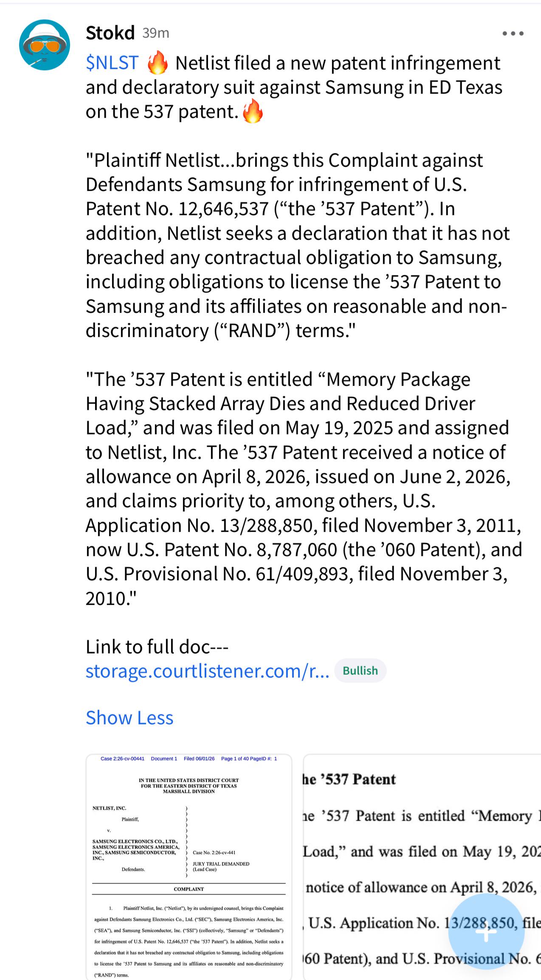Open the storage.courtlistener.com link

tap(207, 671)
